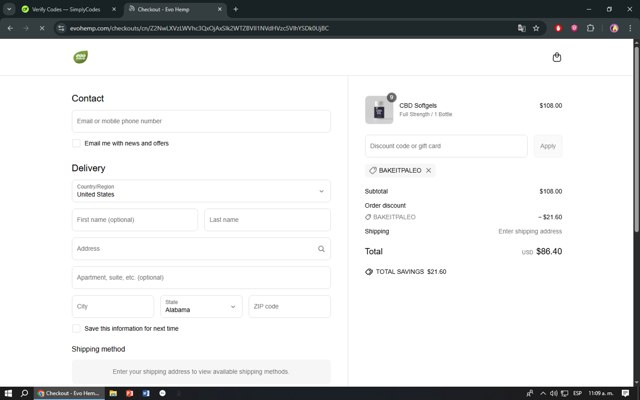View site information icon in address bar
Screen dimensions: 640x400
61,28
